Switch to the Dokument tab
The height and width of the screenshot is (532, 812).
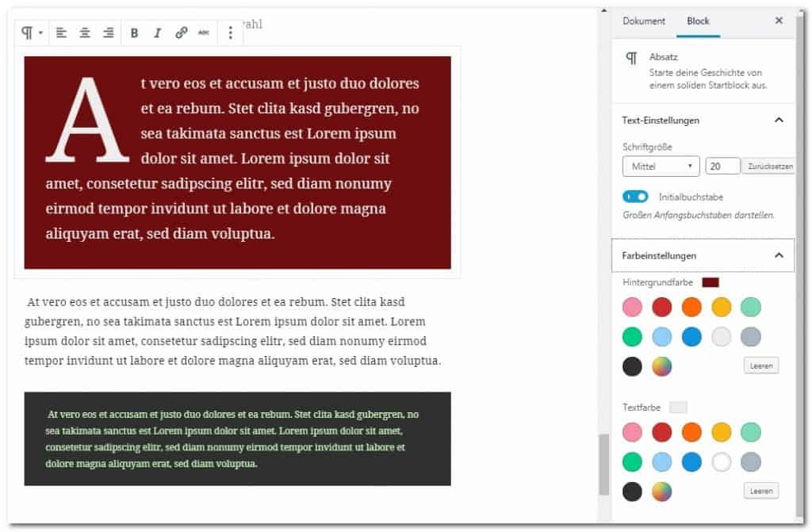[x=644, y=21]
